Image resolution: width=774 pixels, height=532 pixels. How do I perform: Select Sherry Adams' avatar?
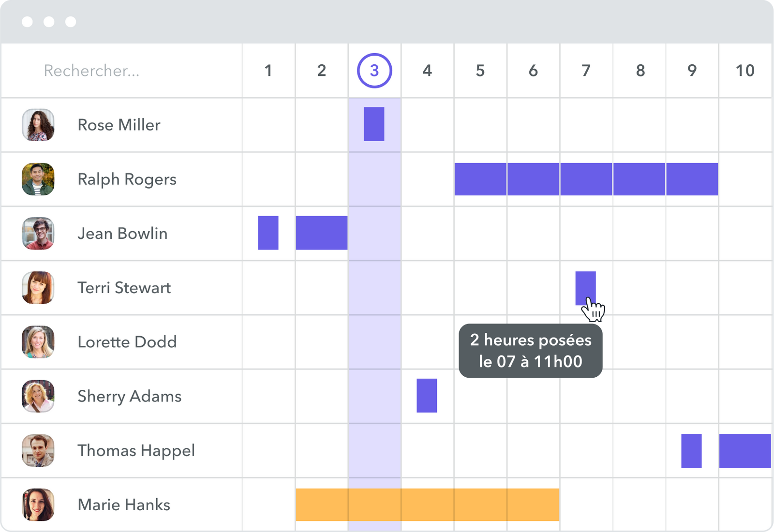pyautogui.click(x=38, y=396)
